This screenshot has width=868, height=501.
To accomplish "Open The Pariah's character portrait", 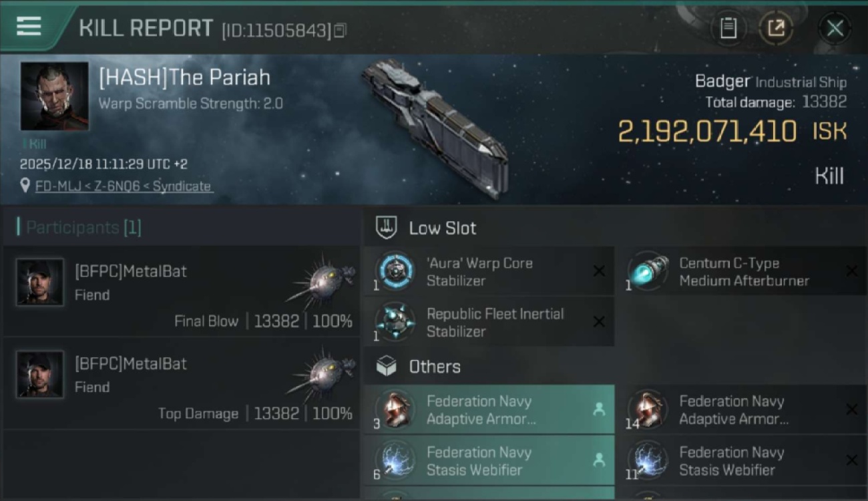I will pos(54,96).
